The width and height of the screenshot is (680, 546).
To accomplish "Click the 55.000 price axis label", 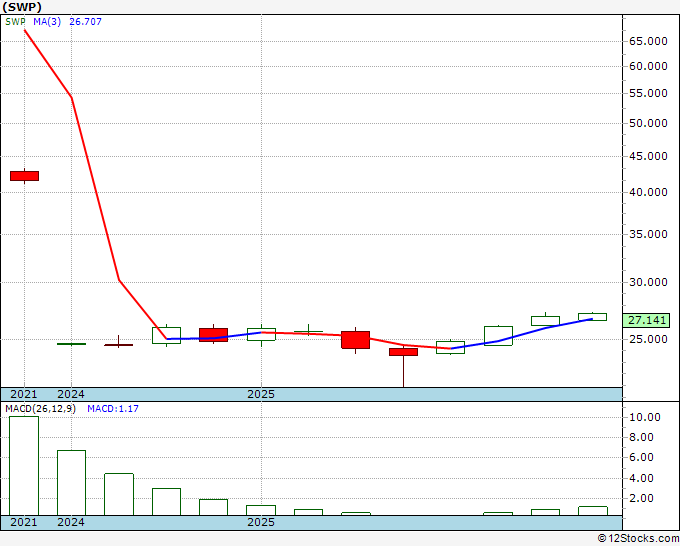I will click(x=648, y=93).
